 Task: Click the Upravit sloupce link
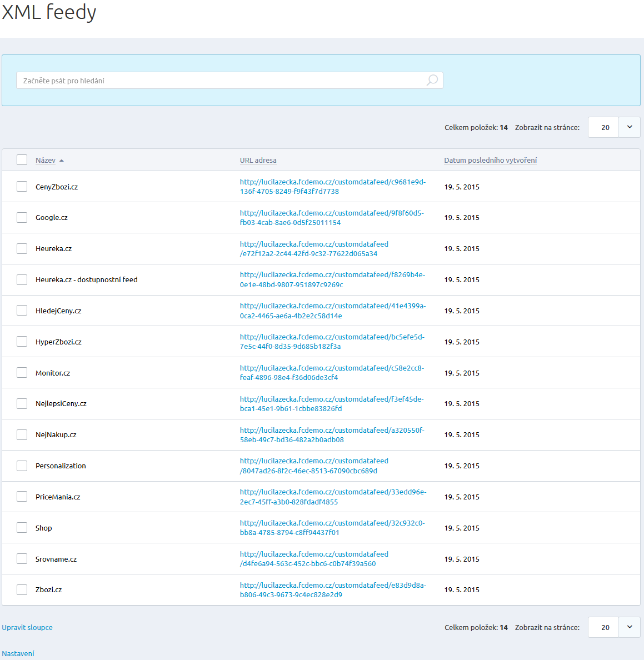click(x=27, y=627)
